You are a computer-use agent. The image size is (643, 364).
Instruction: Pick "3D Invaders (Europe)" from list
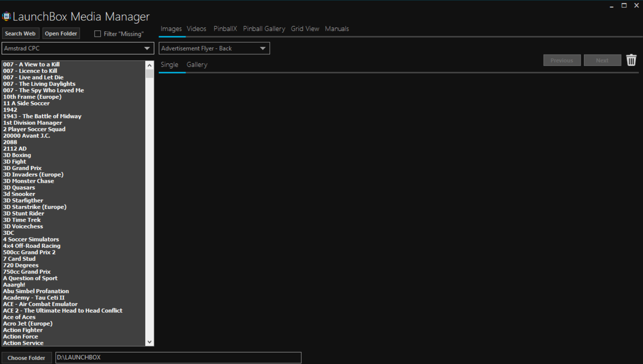click(x=34, y=175)
